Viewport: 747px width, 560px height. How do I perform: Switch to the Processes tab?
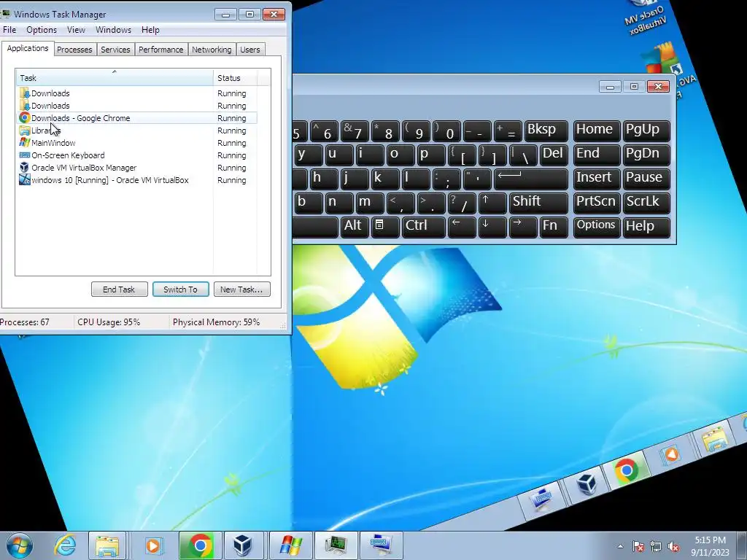pos(74,50)
